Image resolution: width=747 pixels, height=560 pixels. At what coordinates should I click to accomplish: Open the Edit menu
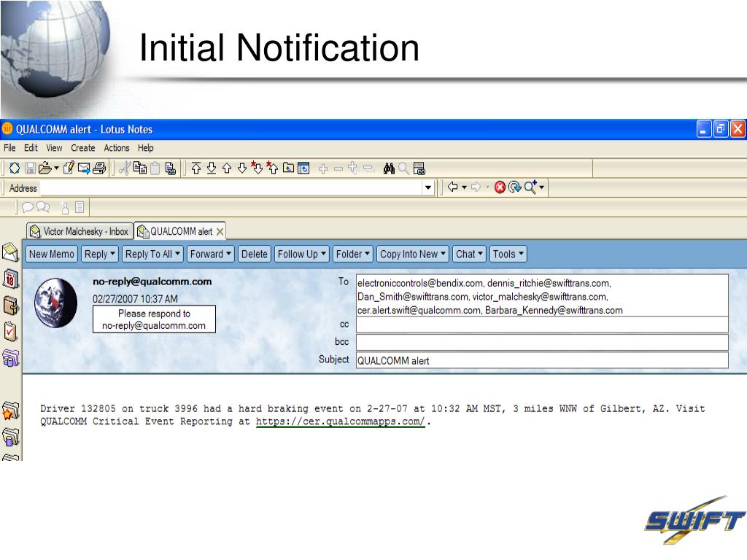(x=31, y=148)
